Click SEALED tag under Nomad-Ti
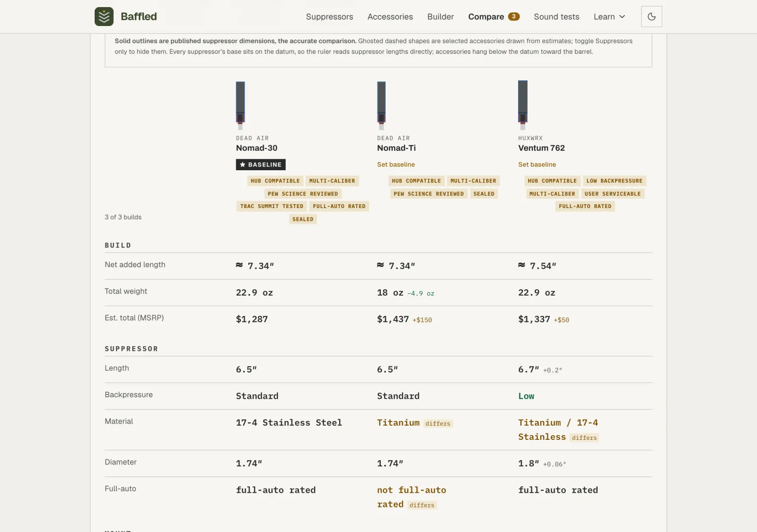The image size is (757, 532). (x=484, y=194)
